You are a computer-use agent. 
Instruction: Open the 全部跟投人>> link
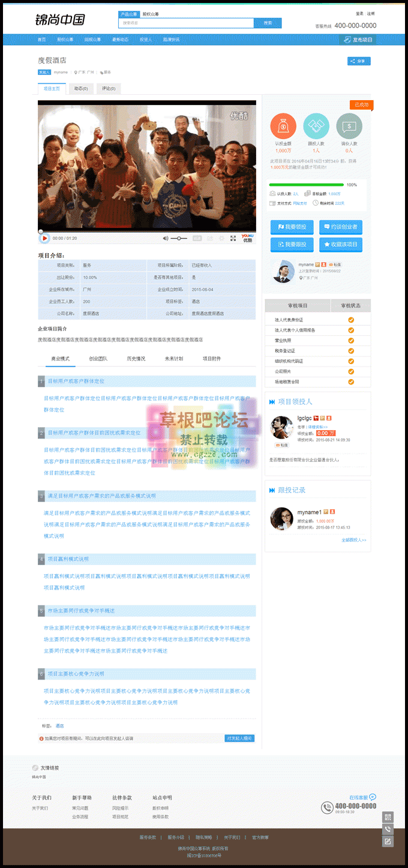[353, 540]
